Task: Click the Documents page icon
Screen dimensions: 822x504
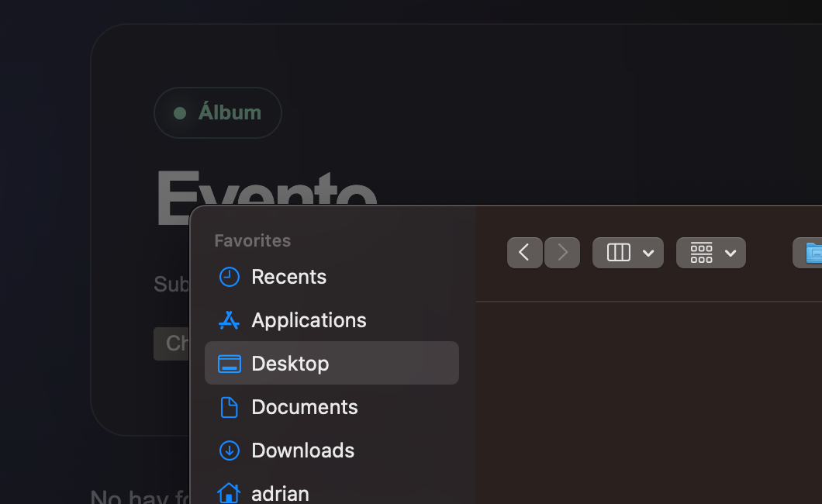Action: coord(229,407)
